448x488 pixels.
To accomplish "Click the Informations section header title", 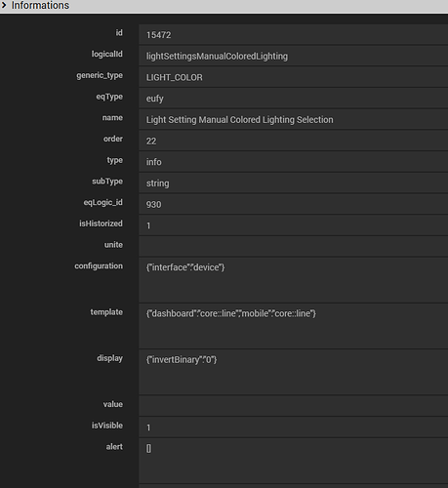I will [x=40, y=5].
